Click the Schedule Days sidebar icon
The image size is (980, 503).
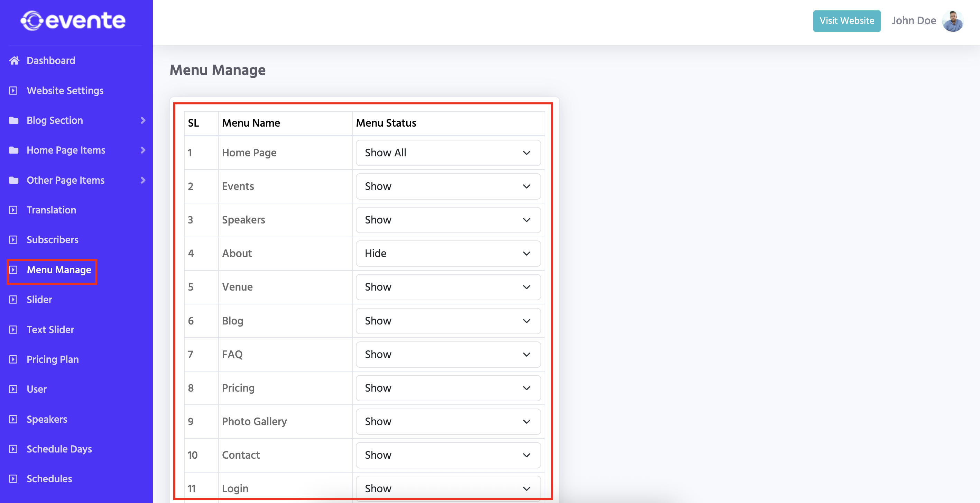click(x=13, y=449)
